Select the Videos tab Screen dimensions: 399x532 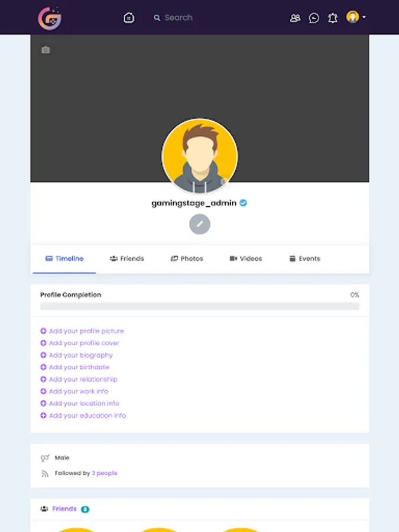pyautogui.click(x=246, y=258)
